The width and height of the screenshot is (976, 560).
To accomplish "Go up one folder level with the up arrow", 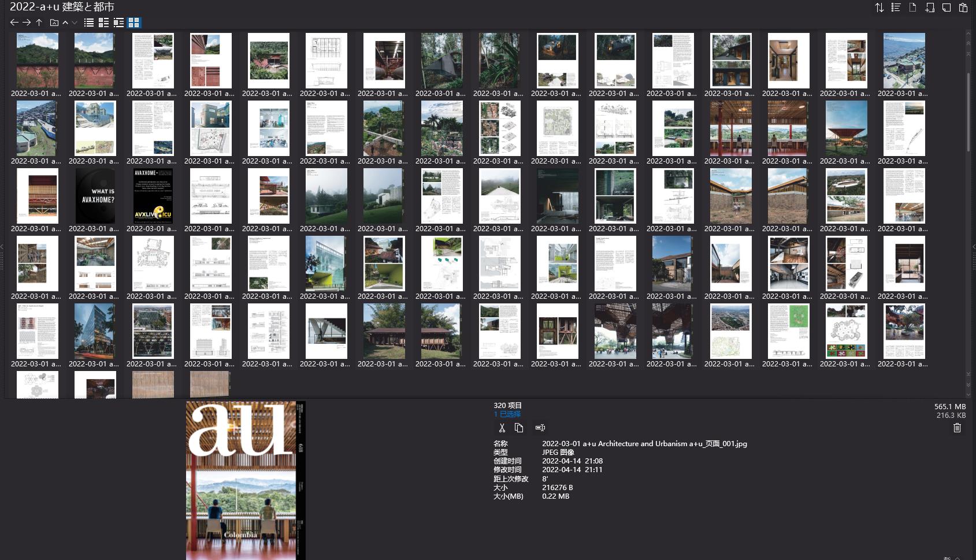I will [x=39, y=23].
